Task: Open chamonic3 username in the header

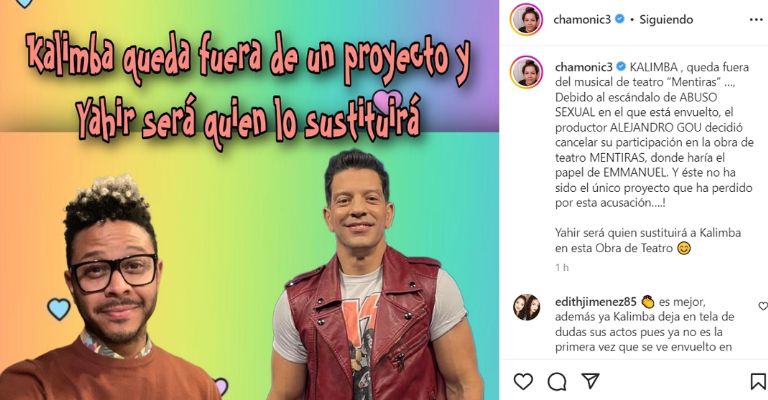Action: pyautogui.click(x=582, y=20)
